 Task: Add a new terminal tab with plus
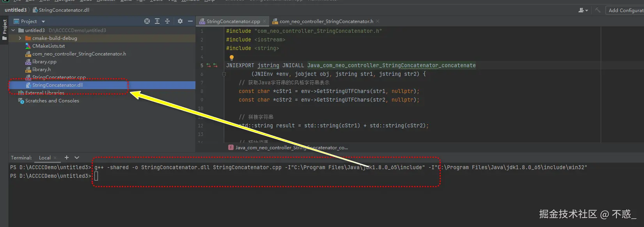pyautogui.click(x=67, y=157)
